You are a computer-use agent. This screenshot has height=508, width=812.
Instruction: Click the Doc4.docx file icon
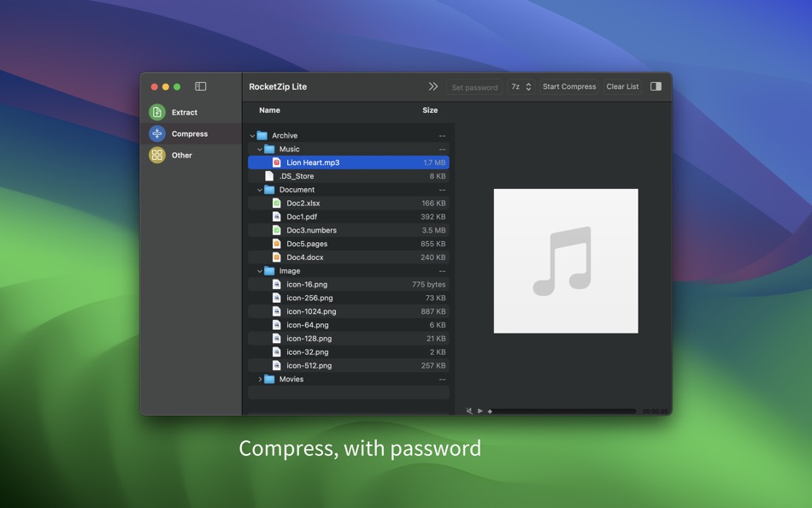coord(277,257)
